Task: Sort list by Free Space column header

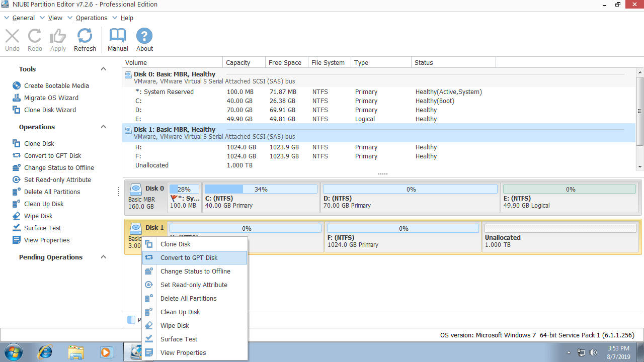Action: click(x=285, y=63)
